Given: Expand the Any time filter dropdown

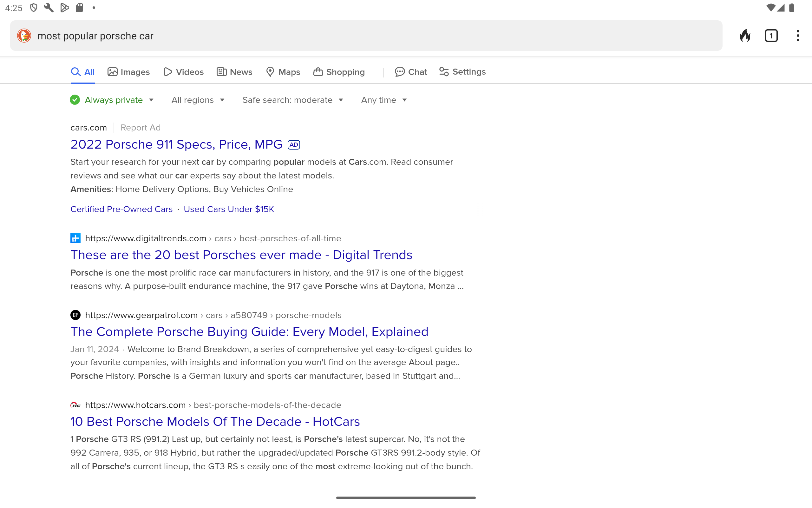Looking at the screenshot, I should coord(384,100).
